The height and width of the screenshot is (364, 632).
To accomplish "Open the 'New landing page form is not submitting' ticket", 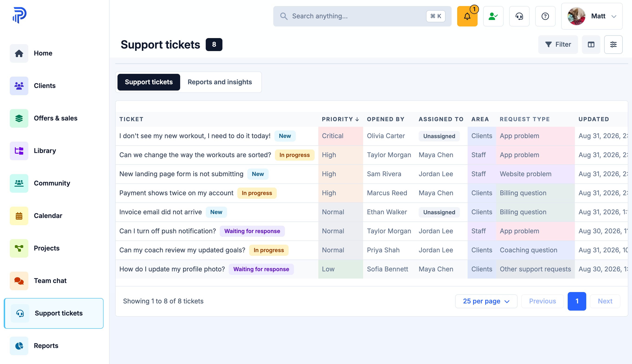I will (x=181, y=174).
